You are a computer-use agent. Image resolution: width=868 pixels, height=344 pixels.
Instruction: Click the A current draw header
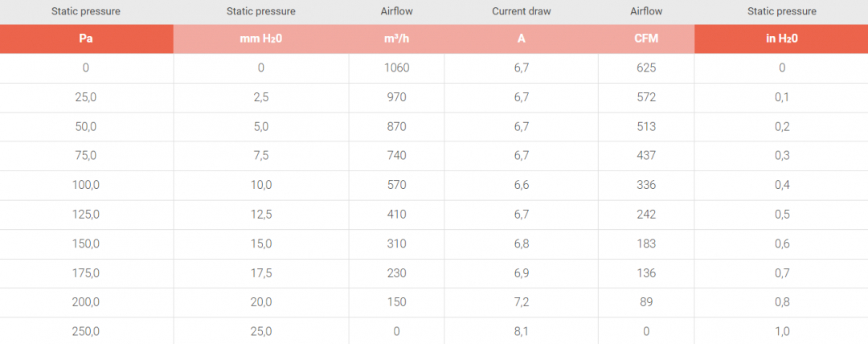pyautogui.click(x=521, y=39)
